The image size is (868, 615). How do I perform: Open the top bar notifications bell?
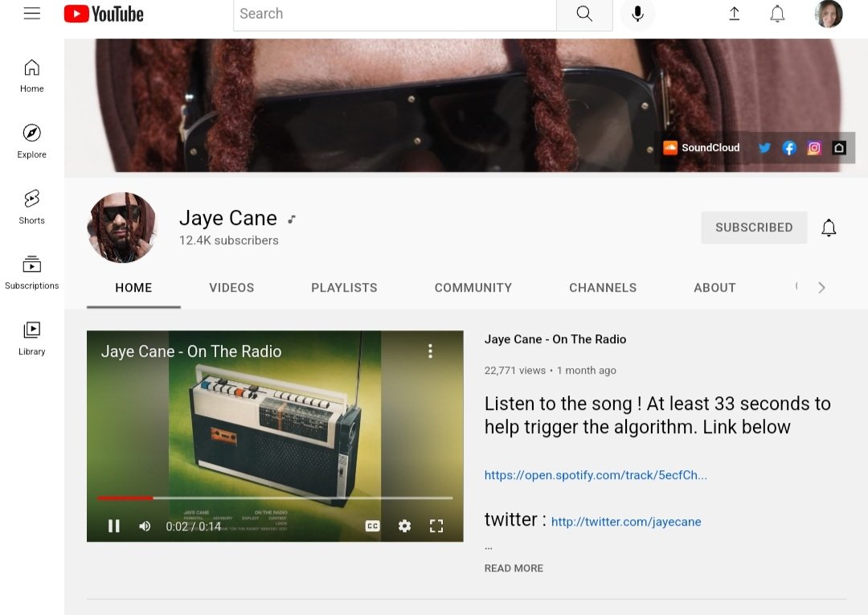click(x=777, y=14)
